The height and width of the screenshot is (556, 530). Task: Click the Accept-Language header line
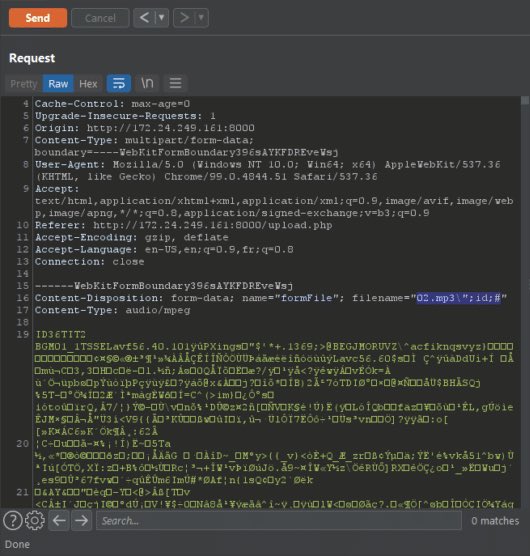tap(164, 249)
